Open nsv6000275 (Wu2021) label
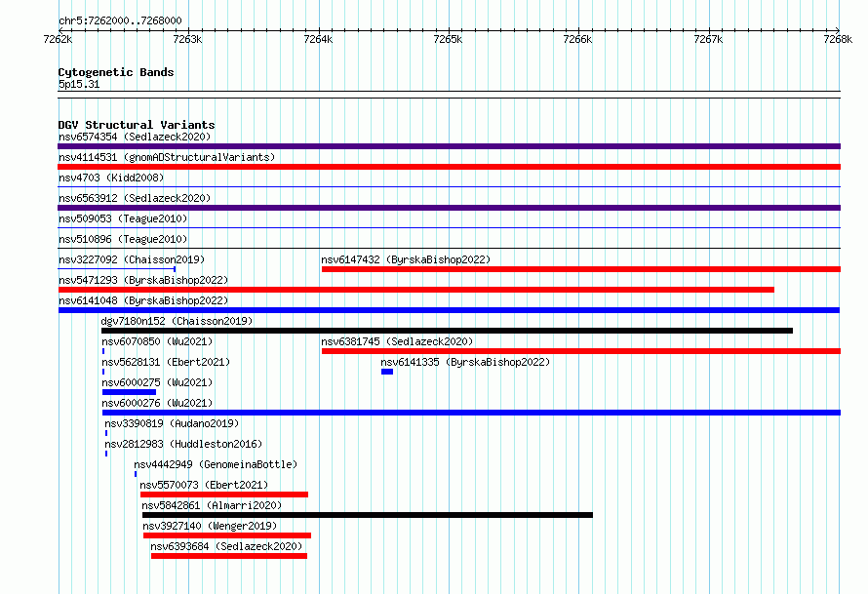This screenshot has height=594, width=868. pyautogui.click(x=157, y=382)
